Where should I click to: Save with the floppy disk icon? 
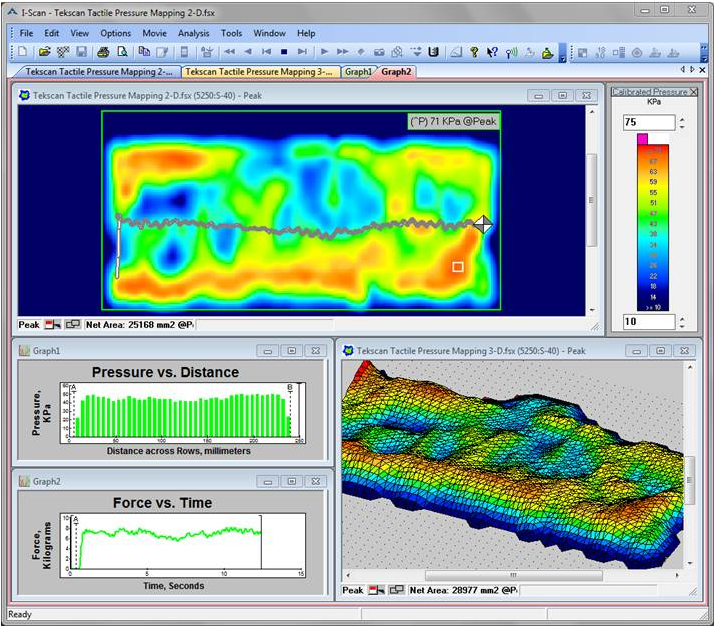coord(81,52)
